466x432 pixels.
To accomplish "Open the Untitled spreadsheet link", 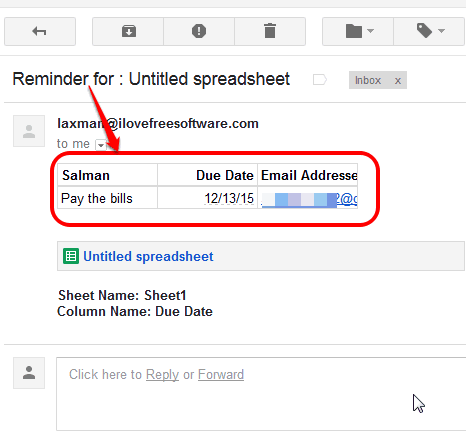I will pos(148,256).
